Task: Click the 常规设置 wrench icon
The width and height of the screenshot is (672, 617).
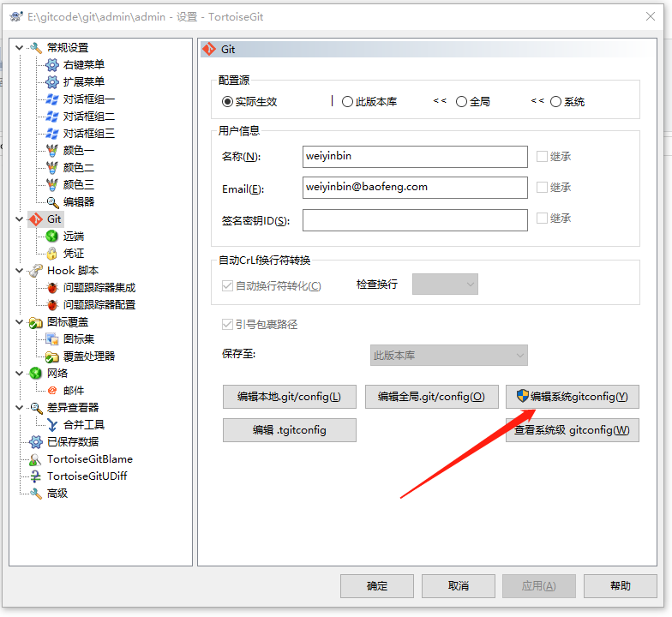Action: point(36,48)
